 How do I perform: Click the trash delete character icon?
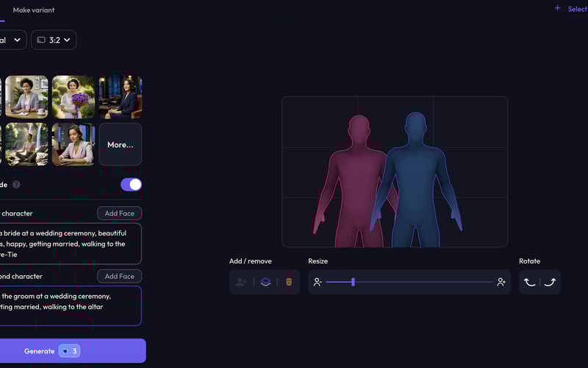(289, 282)
